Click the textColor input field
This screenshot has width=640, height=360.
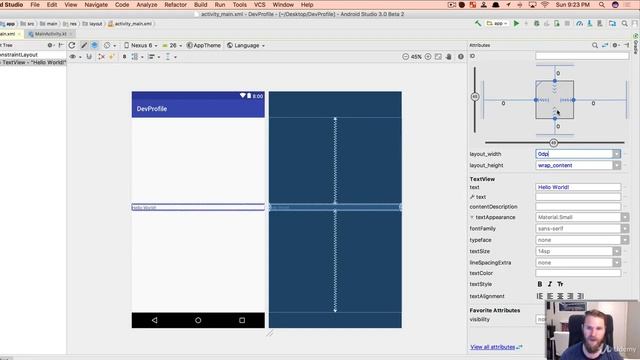pos(578,273)
